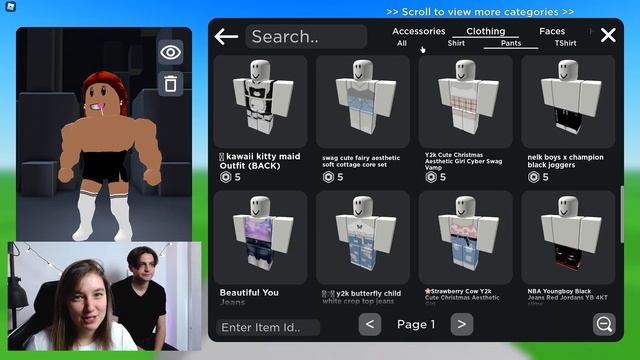Go to the previous page arrow
Viewport: 640px width, 360px height.
[370, 324]
